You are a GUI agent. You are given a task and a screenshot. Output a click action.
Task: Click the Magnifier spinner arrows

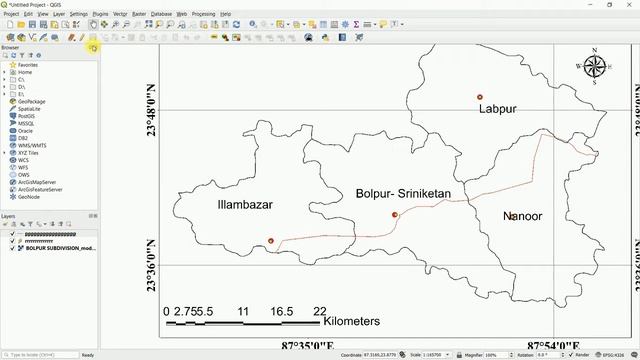click(511, 355)
